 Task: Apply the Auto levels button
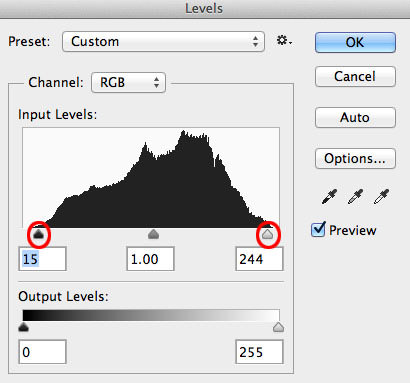tap(355, 117)
